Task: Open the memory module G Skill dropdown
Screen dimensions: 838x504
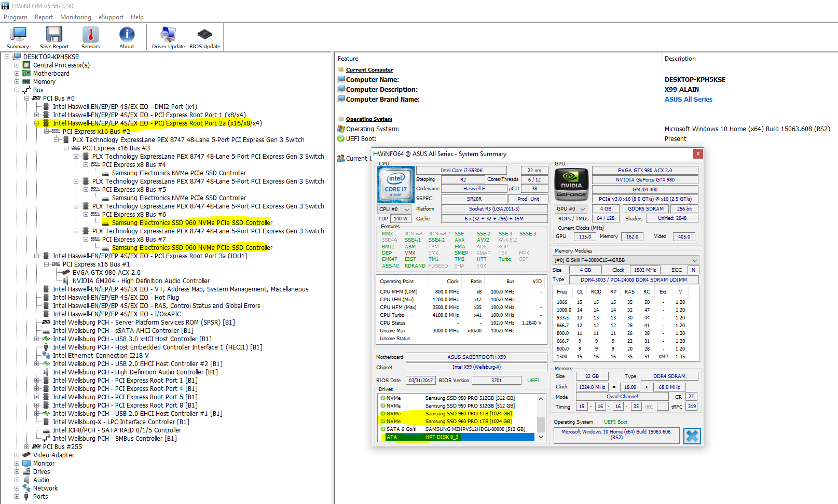Action: (626, 260)
